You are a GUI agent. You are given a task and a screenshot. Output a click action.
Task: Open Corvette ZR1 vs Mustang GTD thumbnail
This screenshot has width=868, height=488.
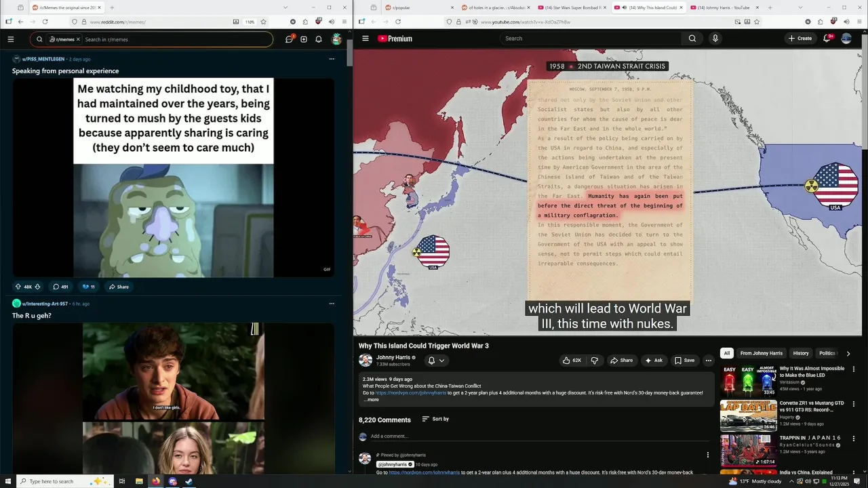pos(748,415)
